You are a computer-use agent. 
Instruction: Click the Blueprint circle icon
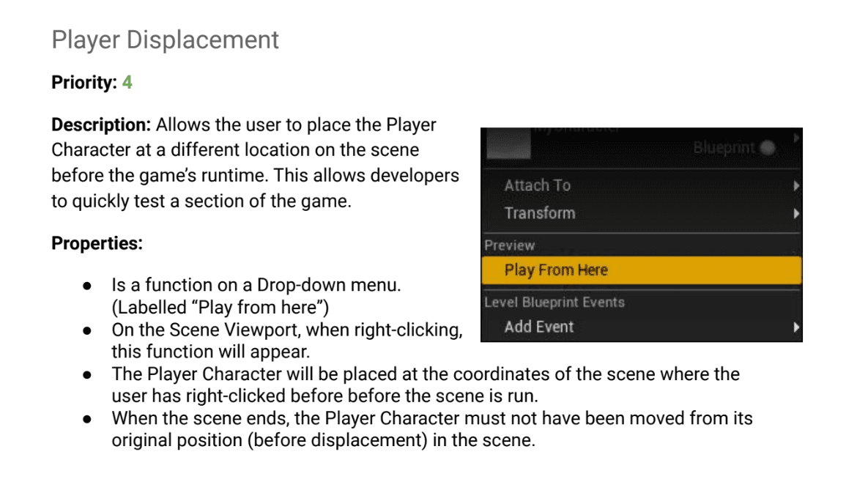click(x=767, y=148)
